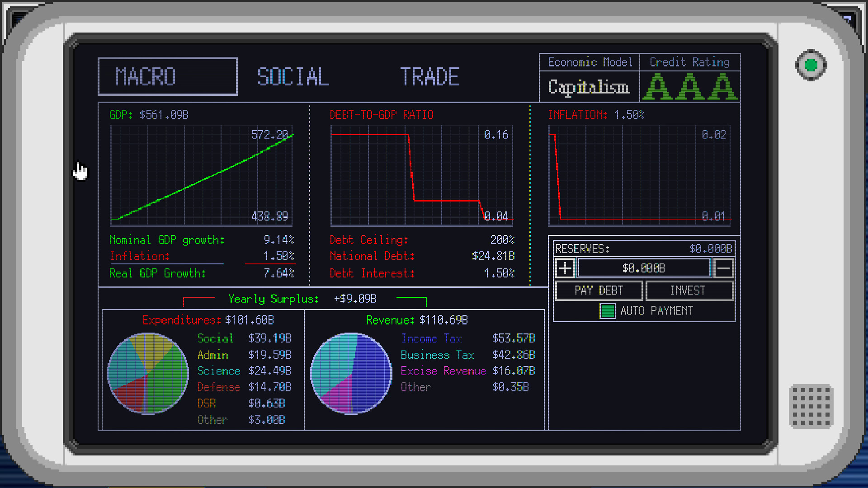The width and height of the screenshot is (868, 488).
Task: Click the GDP line graph
Action: (x=201, y=175)
